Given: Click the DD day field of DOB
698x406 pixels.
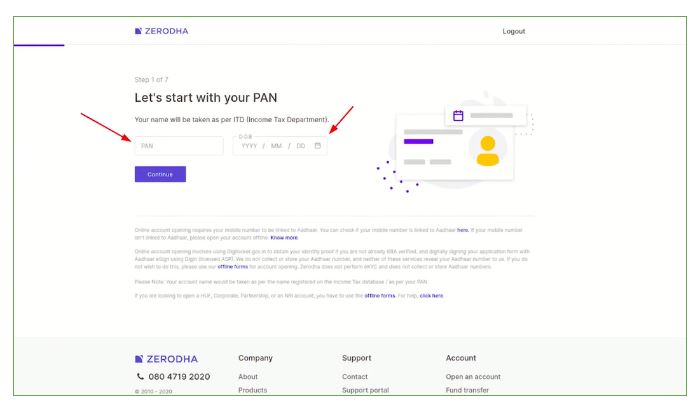Looking at the screenshot, I should [x=301, y=146].
